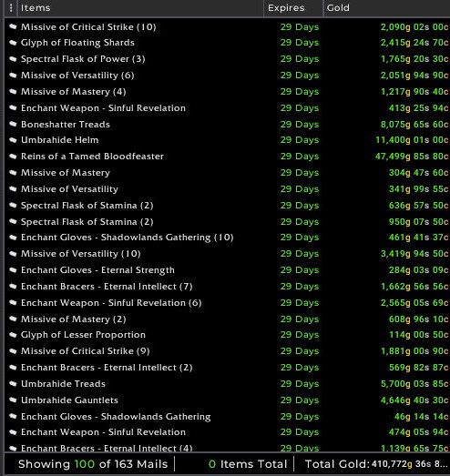Select Spectral Flask of Power (3) mail
The height and width of the screenshot is (476, 450).
[x=83, y=59]
